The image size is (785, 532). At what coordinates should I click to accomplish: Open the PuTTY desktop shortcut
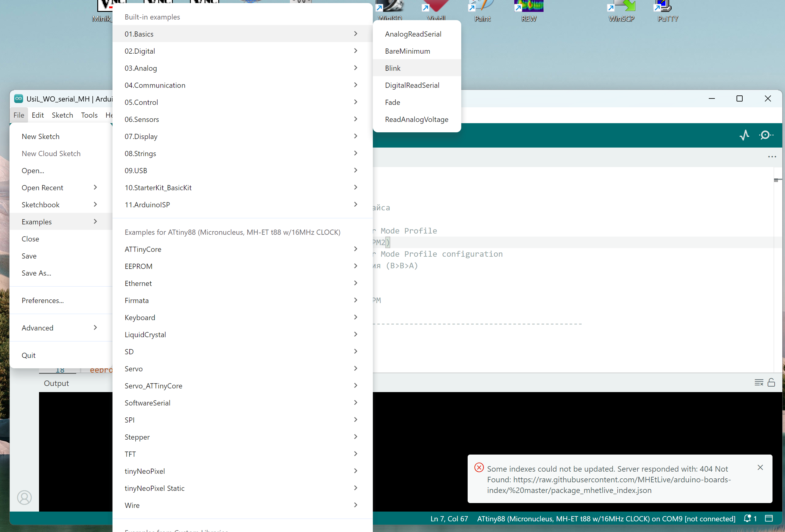coord(667,11)
